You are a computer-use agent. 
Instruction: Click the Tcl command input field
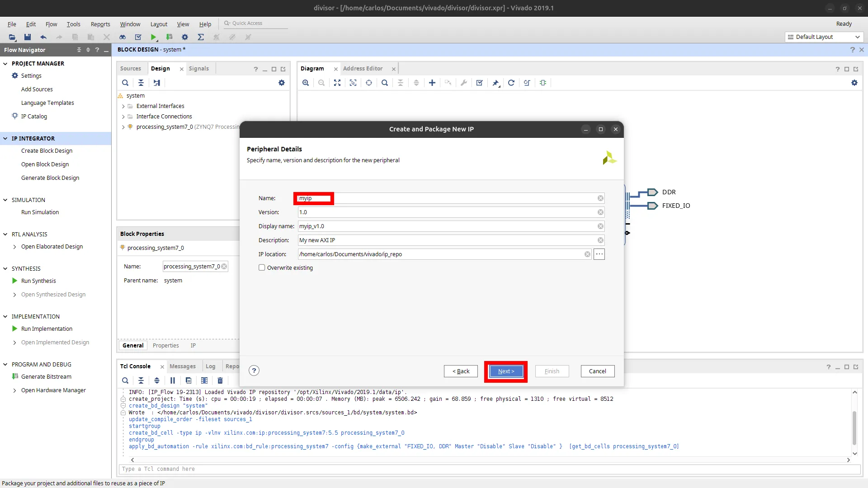[x=490, y=469]
